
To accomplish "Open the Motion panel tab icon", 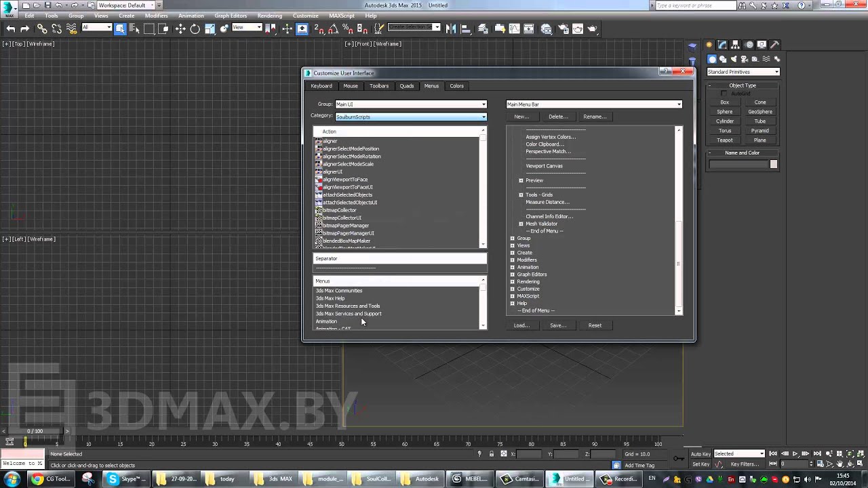I will point(749,45).
